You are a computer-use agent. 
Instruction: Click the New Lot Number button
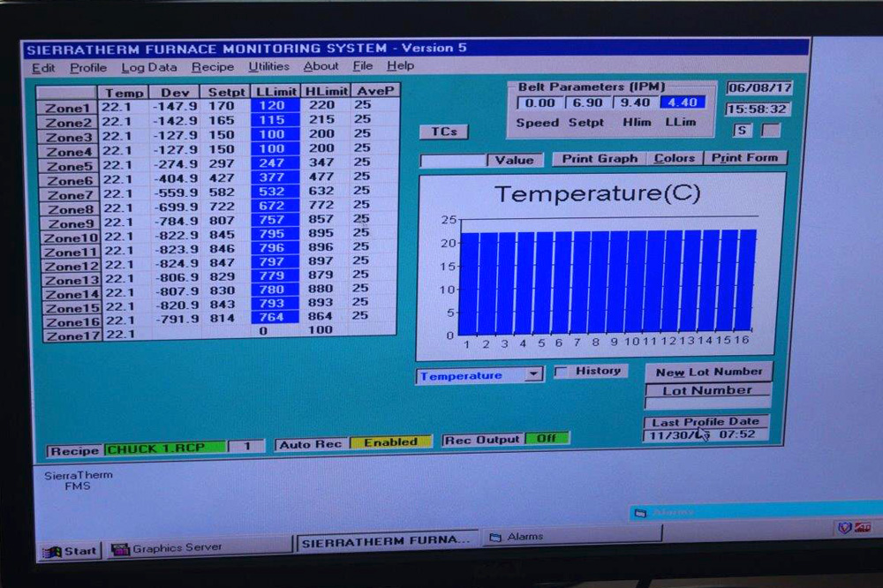[x=708, y=372]
